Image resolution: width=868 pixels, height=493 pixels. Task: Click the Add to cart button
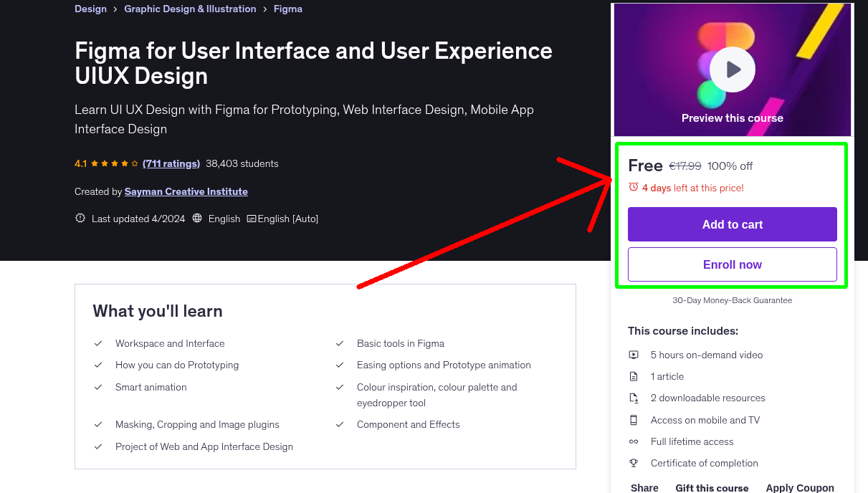pyautogui.click(x=732, y=224)
